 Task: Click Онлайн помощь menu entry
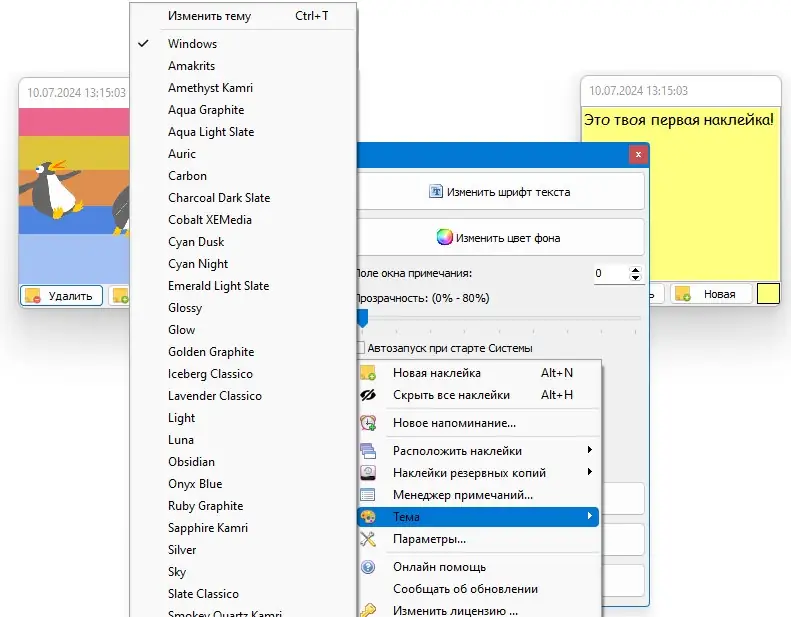[x=479, y=567]
